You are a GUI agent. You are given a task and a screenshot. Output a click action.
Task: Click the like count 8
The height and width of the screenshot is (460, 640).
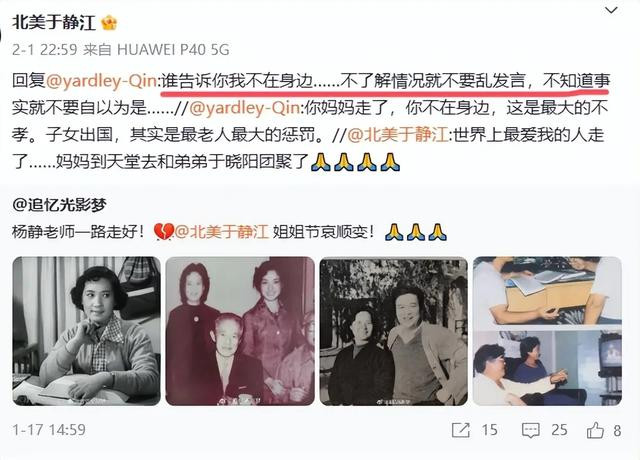point(617,431)
